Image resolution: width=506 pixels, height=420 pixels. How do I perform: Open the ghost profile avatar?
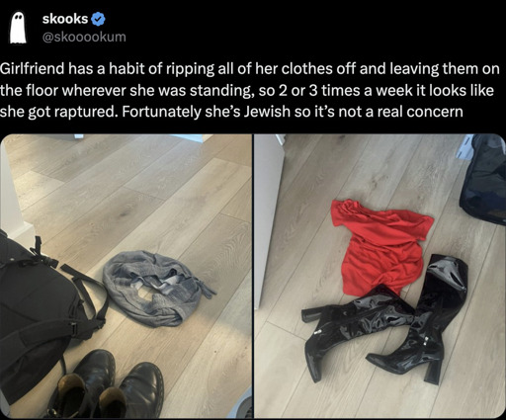click(x=18, y=28)
